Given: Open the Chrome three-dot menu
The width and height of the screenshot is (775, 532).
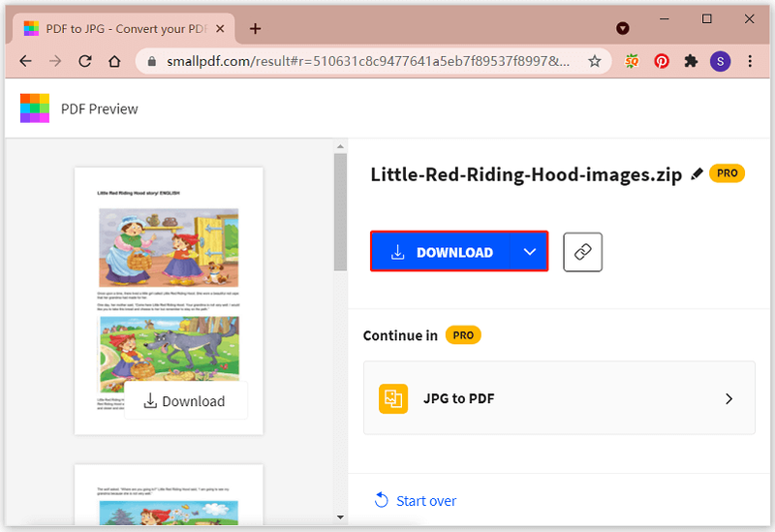Looking at the screenshot, I should pos(750,61).
